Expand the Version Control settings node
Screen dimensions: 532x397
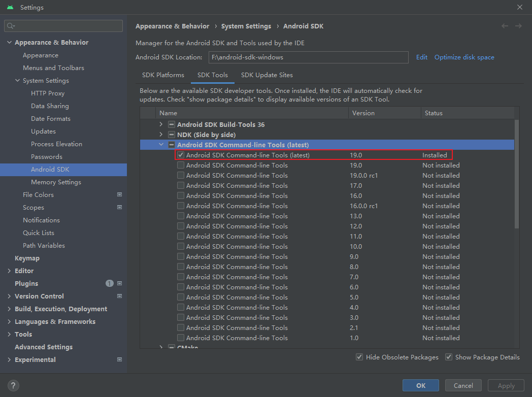[x=10, y=296]
